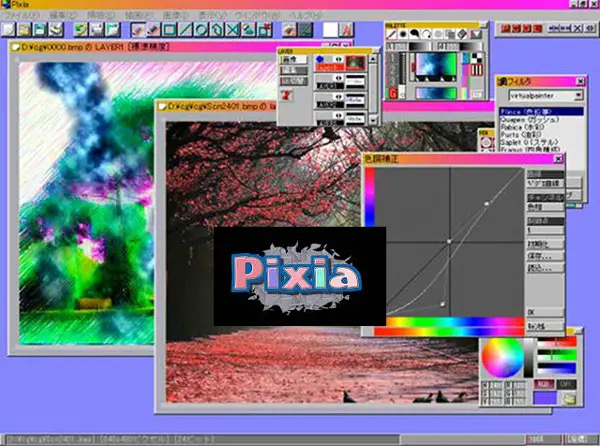Activate the 0000.bmp LAYER1 window title bar
The width and height of the screenshot is (600, 446).
(x=168, y=47)
